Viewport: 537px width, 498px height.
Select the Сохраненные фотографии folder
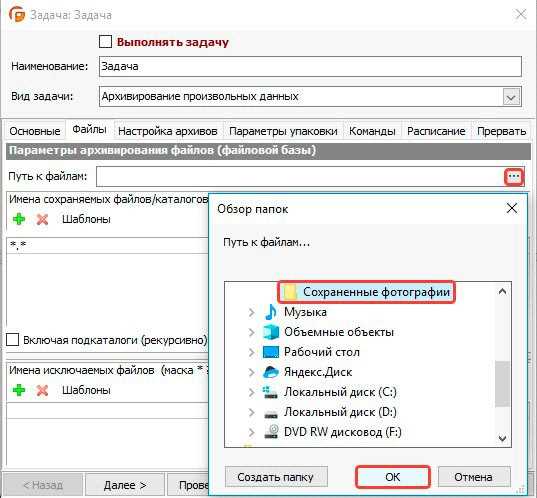[366, 292]
